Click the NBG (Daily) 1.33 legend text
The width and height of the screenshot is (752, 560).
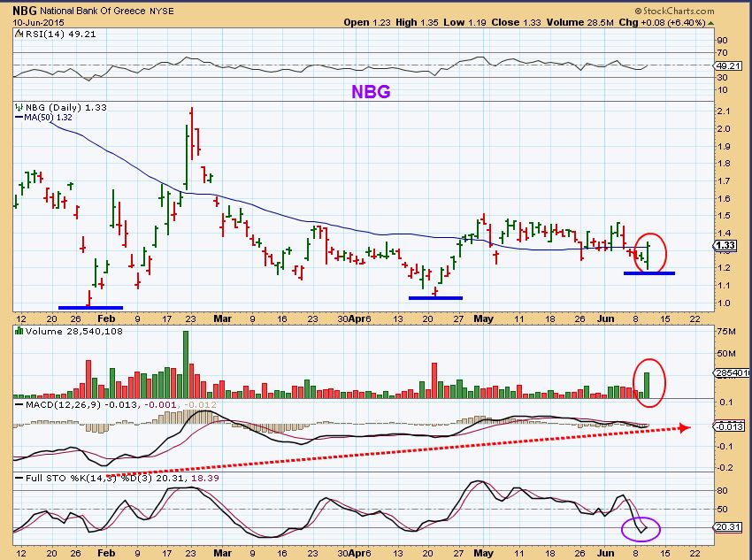66,107
